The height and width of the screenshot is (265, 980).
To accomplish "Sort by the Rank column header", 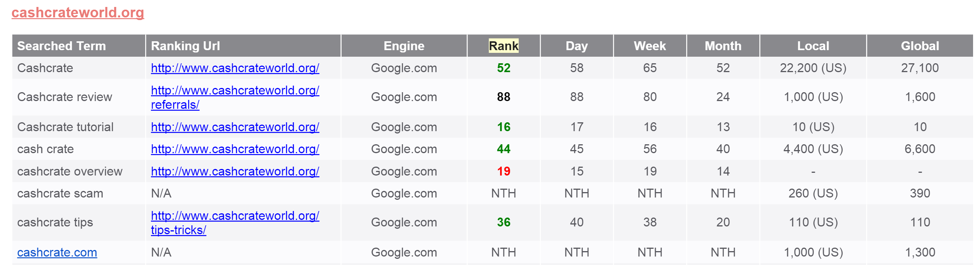I will [503, 46].
